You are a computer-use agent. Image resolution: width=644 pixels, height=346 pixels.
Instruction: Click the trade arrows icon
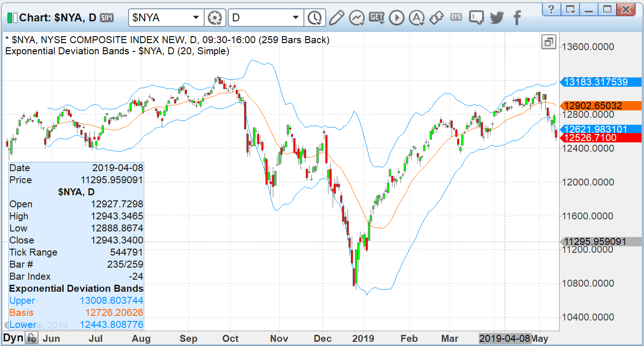(437, 18)
